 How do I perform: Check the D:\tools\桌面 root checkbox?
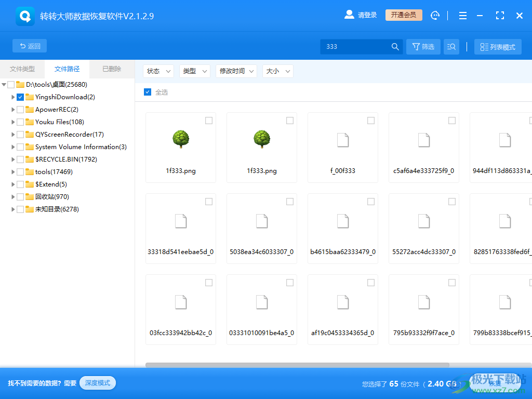click(x=11, y=85)
